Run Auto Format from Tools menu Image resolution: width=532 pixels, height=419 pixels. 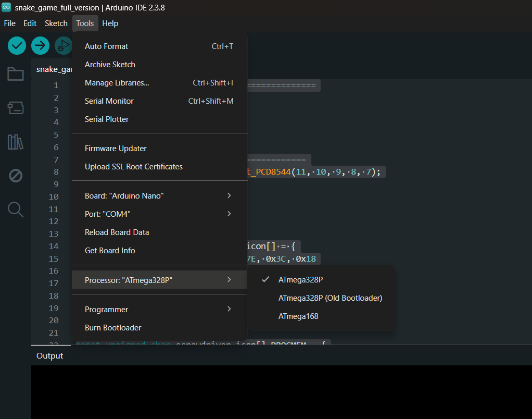(159, 46)
